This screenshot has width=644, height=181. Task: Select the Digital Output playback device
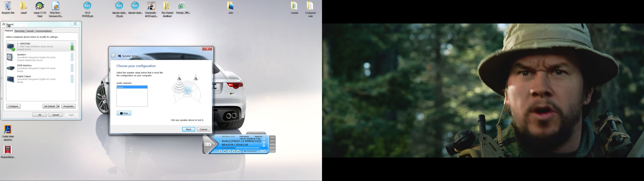pos(41,79)
